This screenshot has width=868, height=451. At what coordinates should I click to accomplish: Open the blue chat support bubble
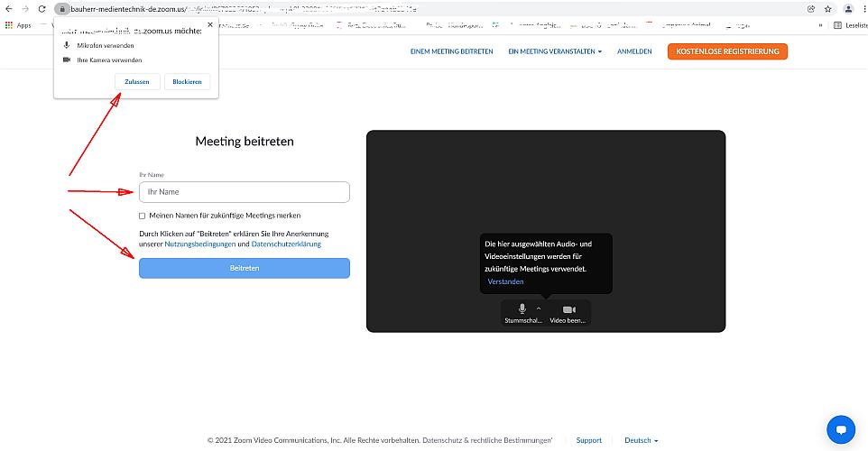[x=840, y=429]
